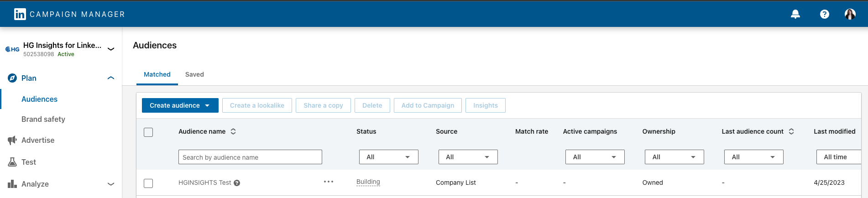Click the Search by audience name field

tap(250, 157)
